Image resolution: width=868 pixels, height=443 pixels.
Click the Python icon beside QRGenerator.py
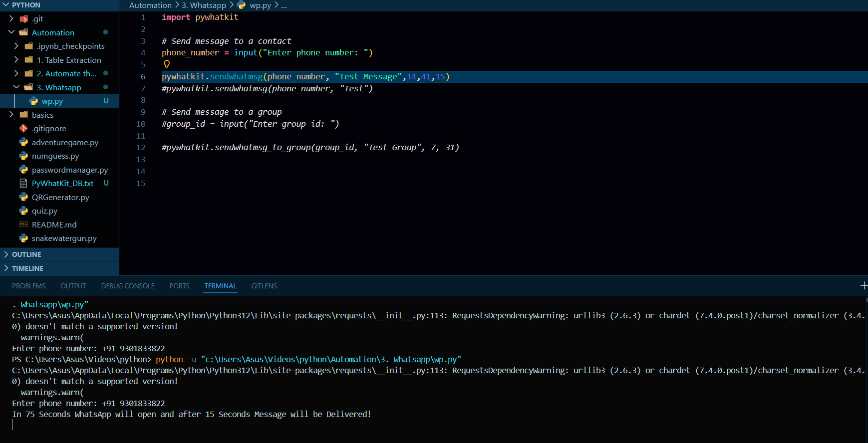(x=23, y=197)
